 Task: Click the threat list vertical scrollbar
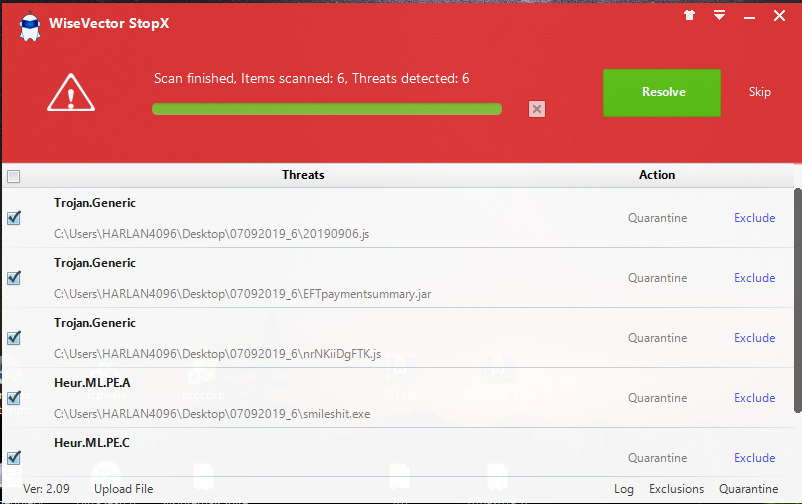[797, 300]
